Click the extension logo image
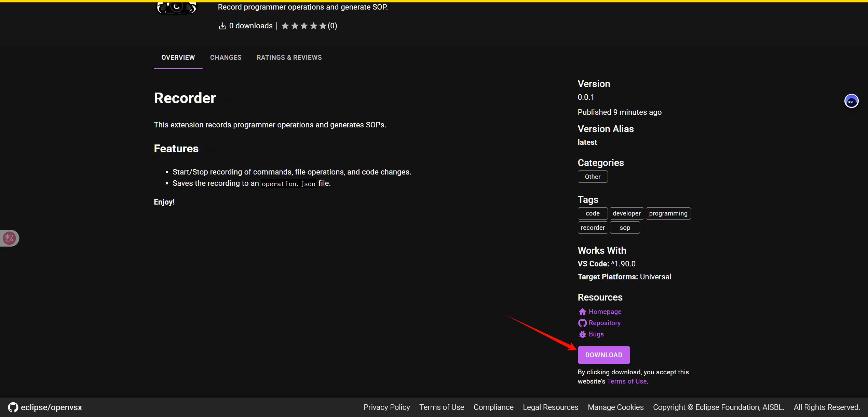 click(177, 7)
